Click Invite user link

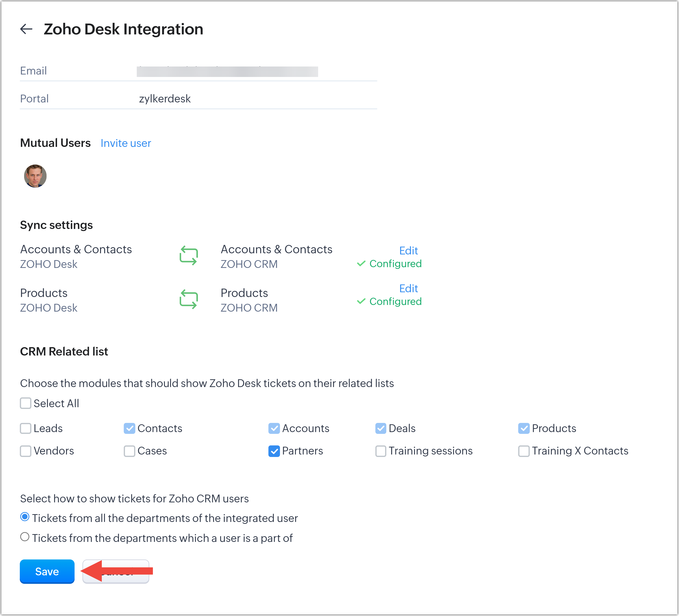point(126,143)
